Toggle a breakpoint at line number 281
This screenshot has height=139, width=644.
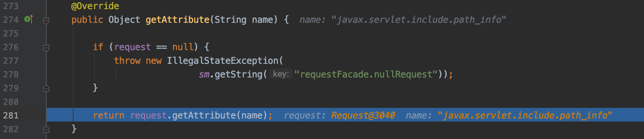coord(11,115)
